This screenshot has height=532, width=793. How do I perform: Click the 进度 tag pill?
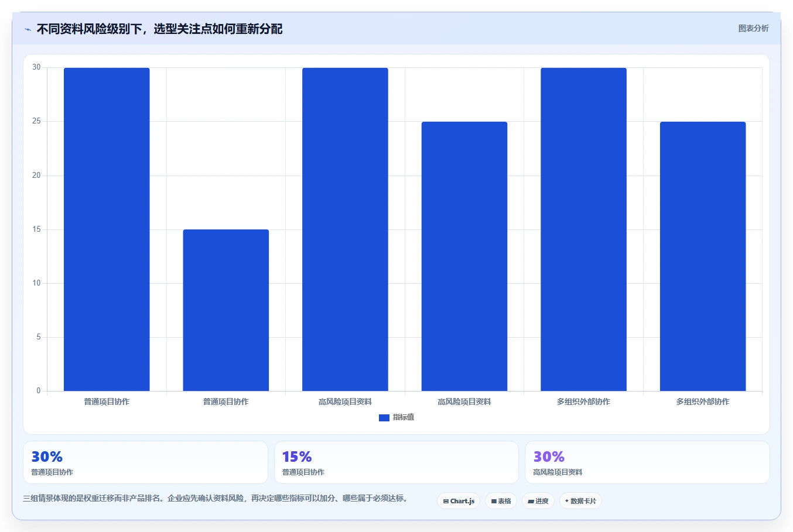click(x=538, y=501)
